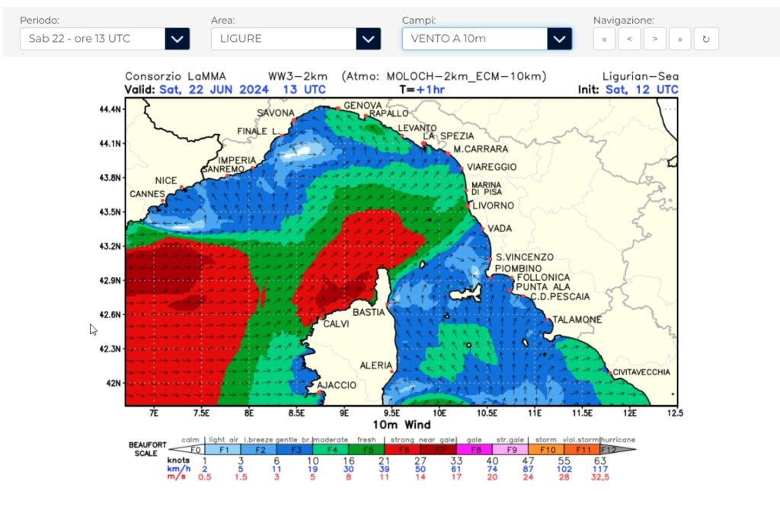Screen dimensions: 780x532
Task: Click the '10m Wind' caption below the map
Action: [402, 425]
